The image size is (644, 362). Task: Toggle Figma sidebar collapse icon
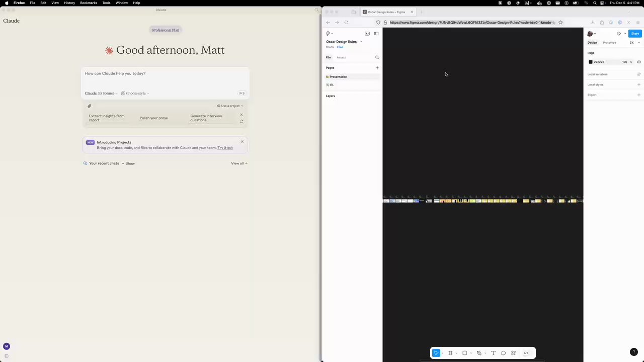point(376,34)
